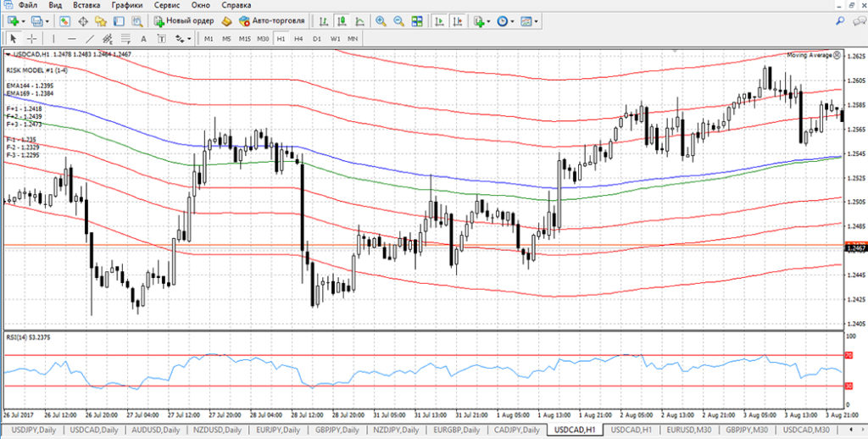Open the Вставка menu
Viewport: 868px width, 439px height.
click(x=87, y=5)
